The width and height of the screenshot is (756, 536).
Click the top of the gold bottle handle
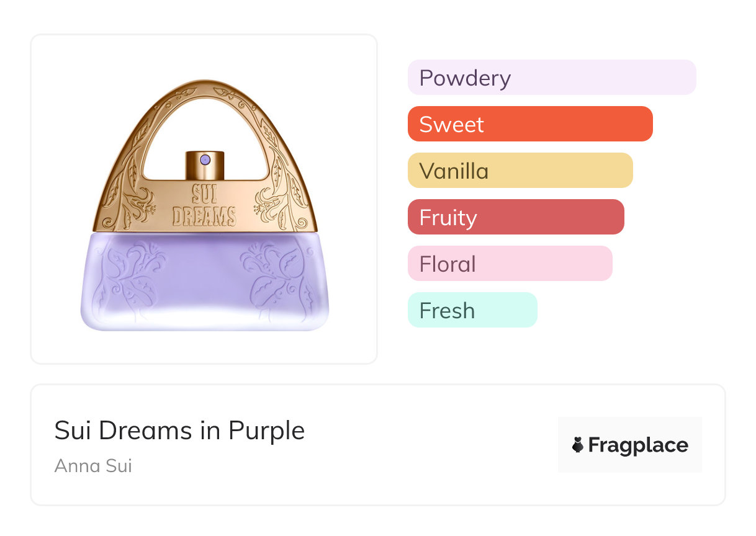coord(205,87)
